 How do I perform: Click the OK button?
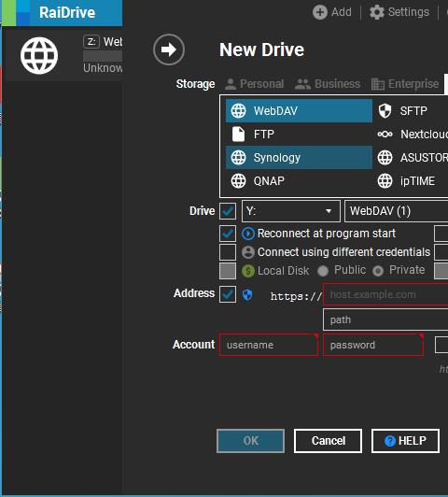250,441
